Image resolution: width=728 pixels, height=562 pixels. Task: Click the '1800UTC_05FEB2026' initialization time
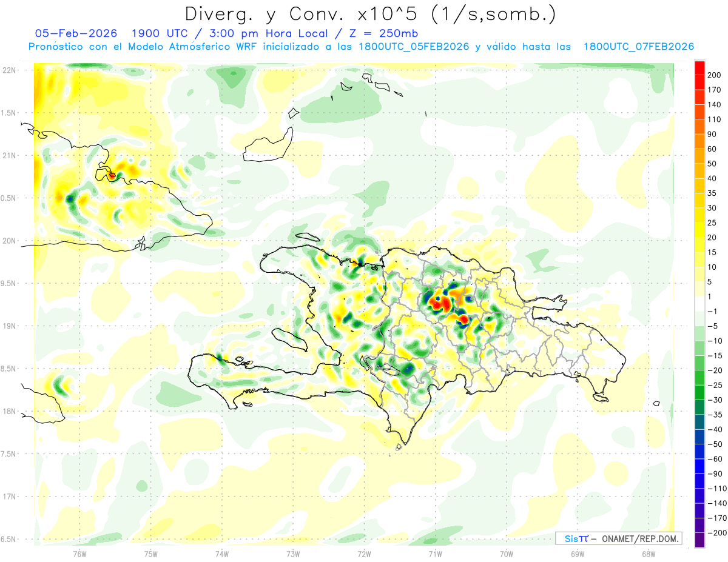click(414, 47)
